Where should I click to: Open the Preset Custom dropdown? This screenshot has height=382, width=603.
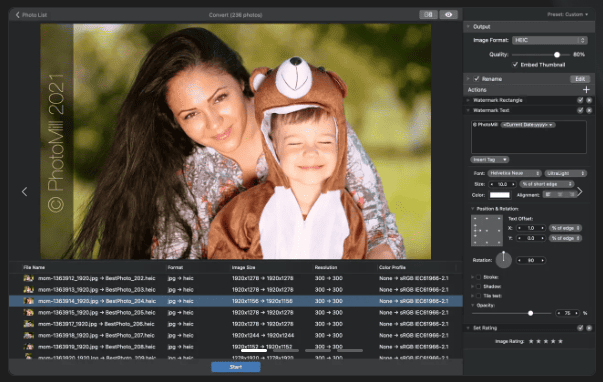[x=568, y=14]
